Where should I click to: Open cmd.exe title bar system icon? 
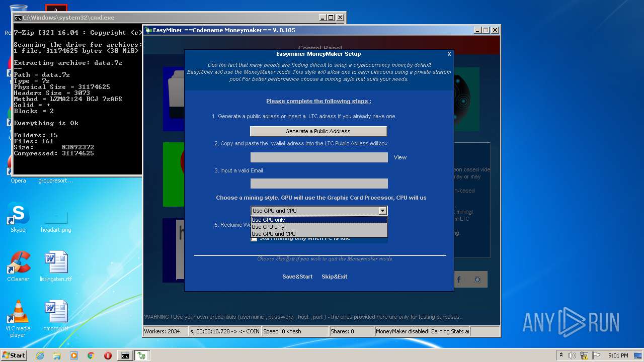click(x=18, y=18)
